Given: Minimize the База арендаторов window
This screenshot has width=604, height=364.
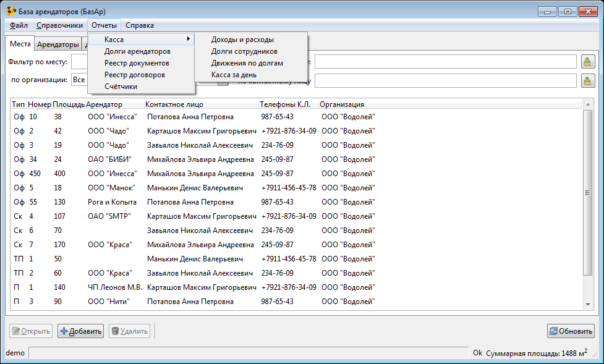Looking at the screenshot, I should click(547, 12).
